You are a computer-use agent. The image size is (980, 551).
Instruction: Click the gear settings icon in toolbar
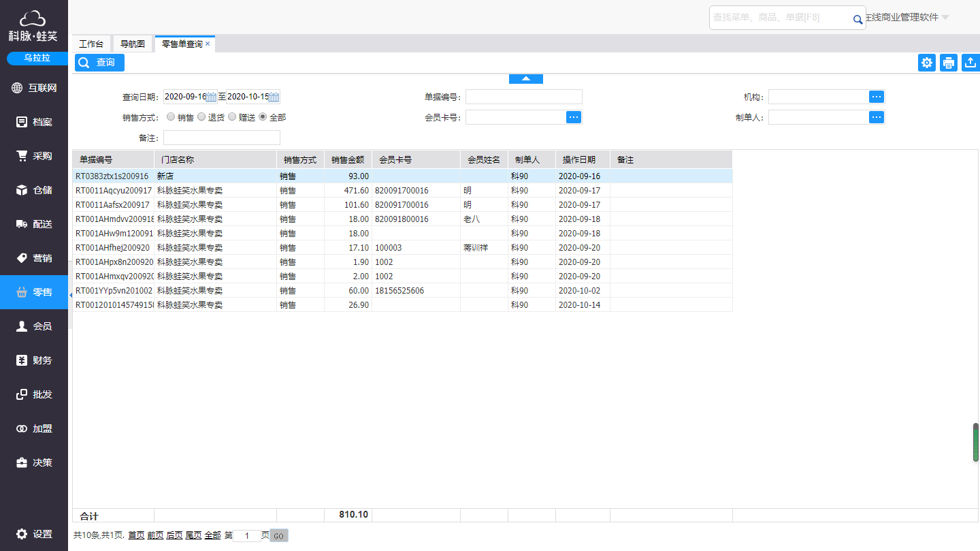point(926,63)
